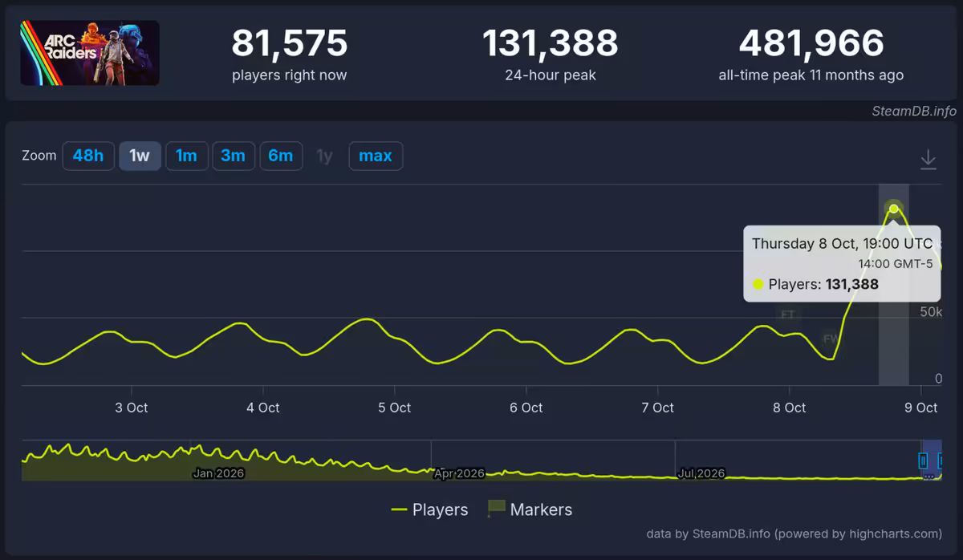Click tooltip date "Thursday 8 Oct, 19:00 UTC"
This screenshot has width=963, height=560.
(x=843, y=244)
